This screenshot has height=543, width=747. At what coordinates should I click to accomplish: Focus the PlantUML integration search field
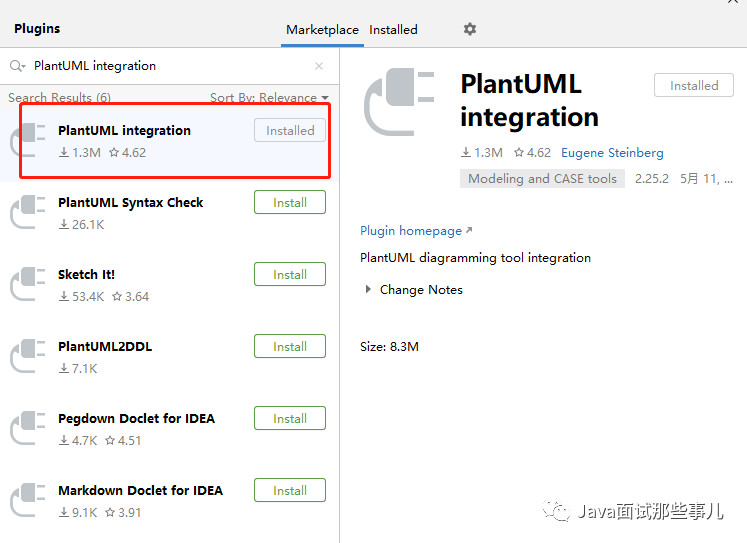169,66
